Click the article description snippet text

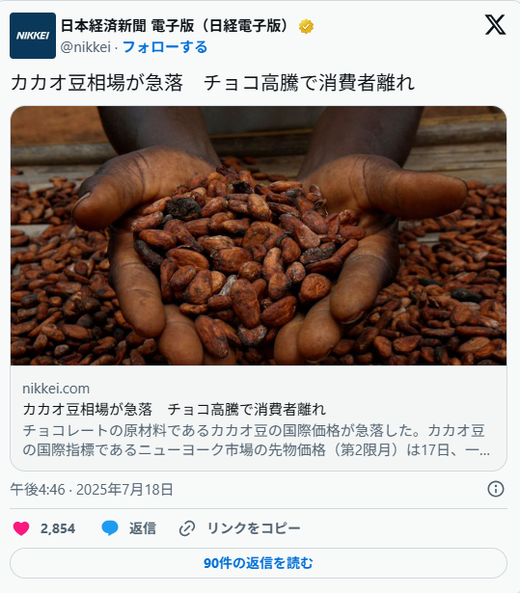[x=256, y=440]
